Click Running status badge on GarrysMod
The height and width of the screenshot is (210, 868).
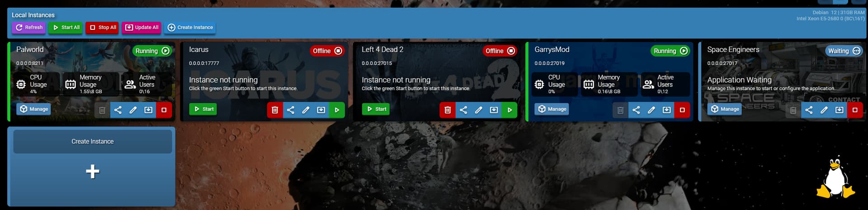[x=671, y=51]
